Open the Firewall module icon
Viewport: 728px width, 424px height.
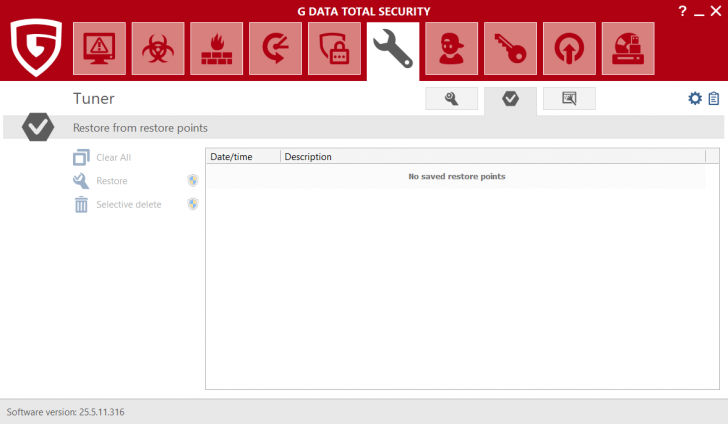pyautogui.click(x=216, y=48)
